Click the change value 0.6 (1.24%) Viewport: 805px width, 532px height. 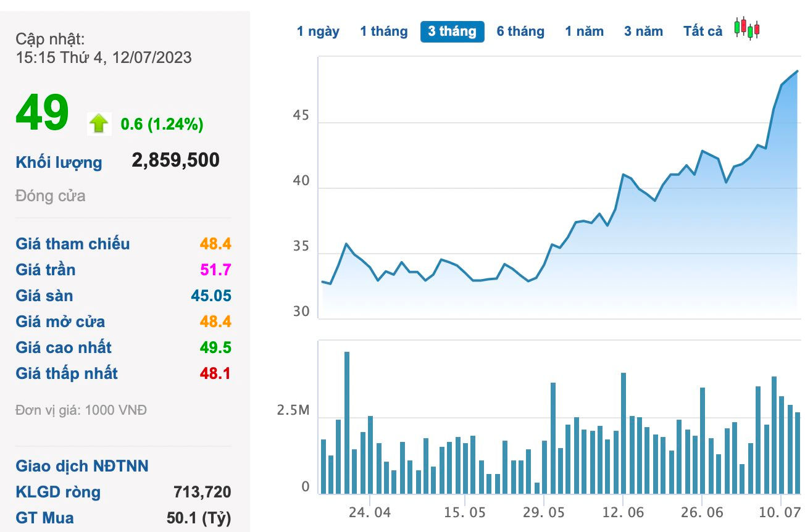click(162, 125)
